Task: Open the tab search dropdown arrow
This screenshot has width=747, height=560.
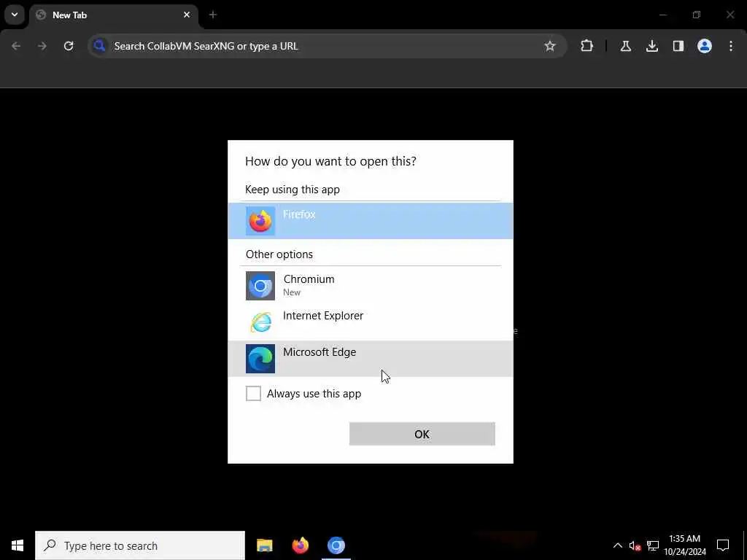Action: [x=15, y=15]
